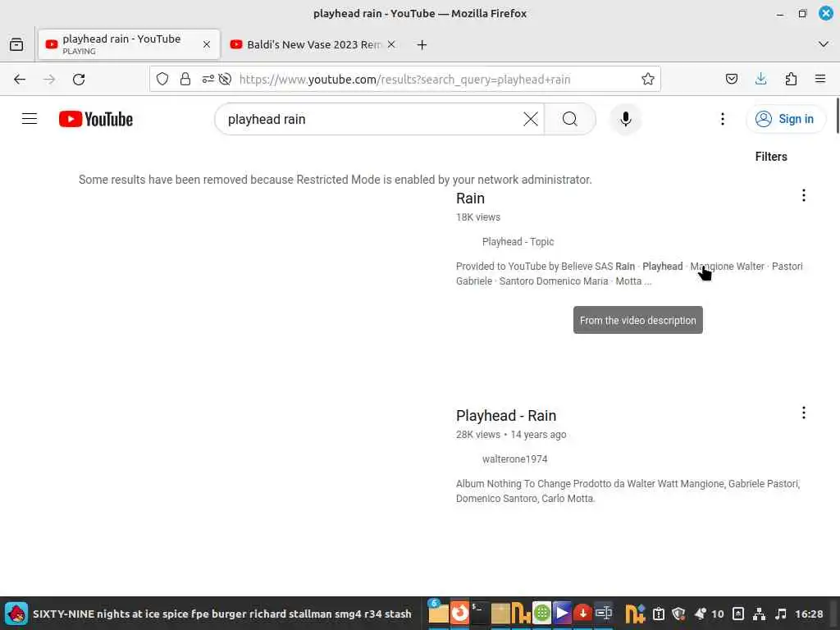Open the blue play-arrow media app
The height and width of the screenshot is (630, 840).
pos(562,613)
